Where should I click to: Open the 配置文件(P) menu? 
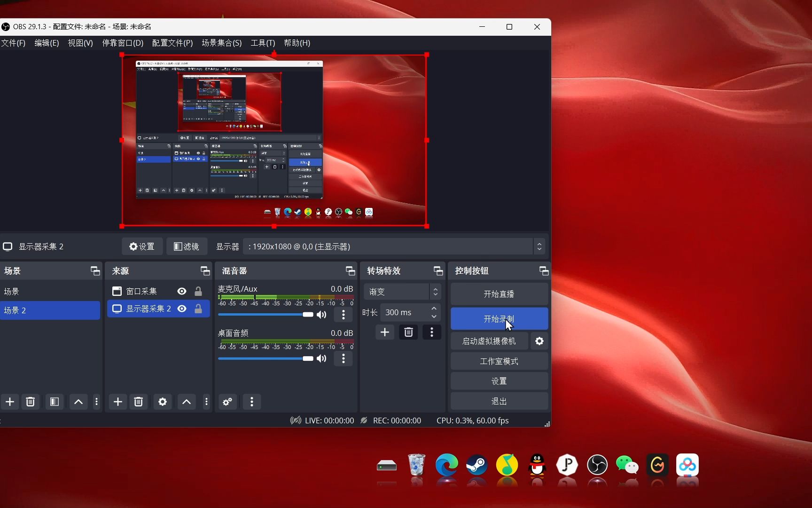pos(172,43)
